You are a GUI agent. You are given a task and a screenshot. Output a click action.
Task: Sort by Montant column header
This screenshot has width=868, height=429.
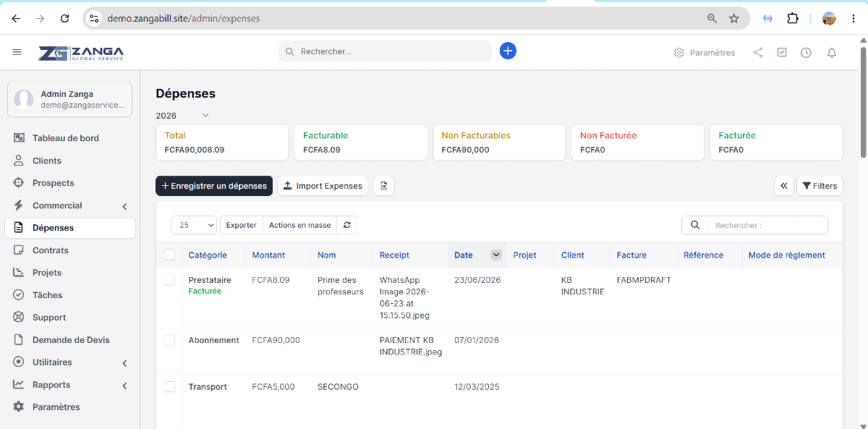pos(268,255)
